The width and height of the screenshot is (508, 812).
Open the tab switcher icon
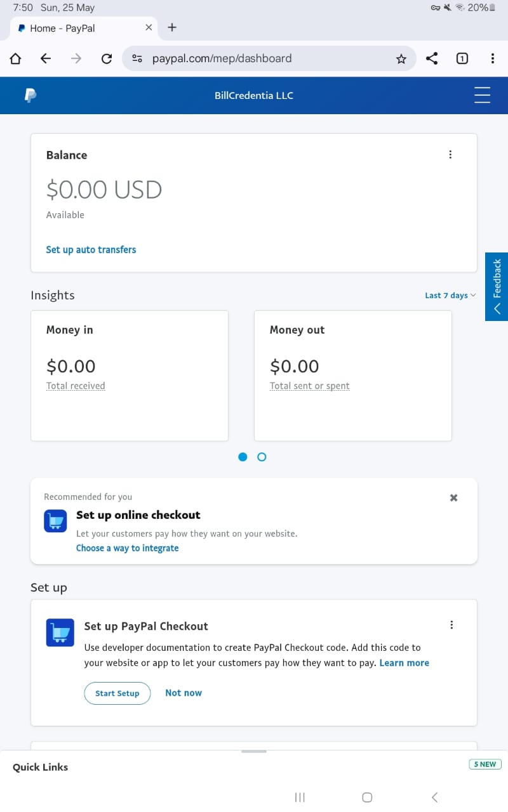coord(462,58)
